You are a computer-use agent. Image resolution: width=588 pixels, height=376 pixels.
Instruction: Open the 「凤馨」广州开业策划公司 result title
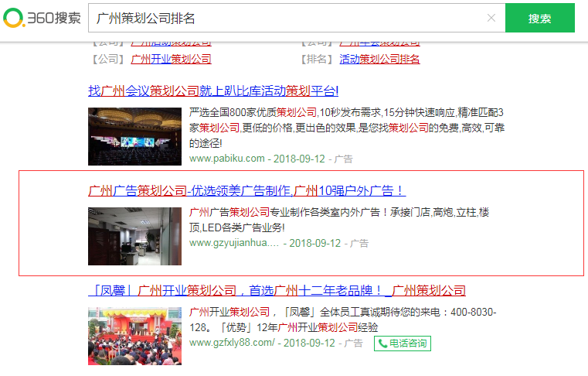(x=277, y=291)
